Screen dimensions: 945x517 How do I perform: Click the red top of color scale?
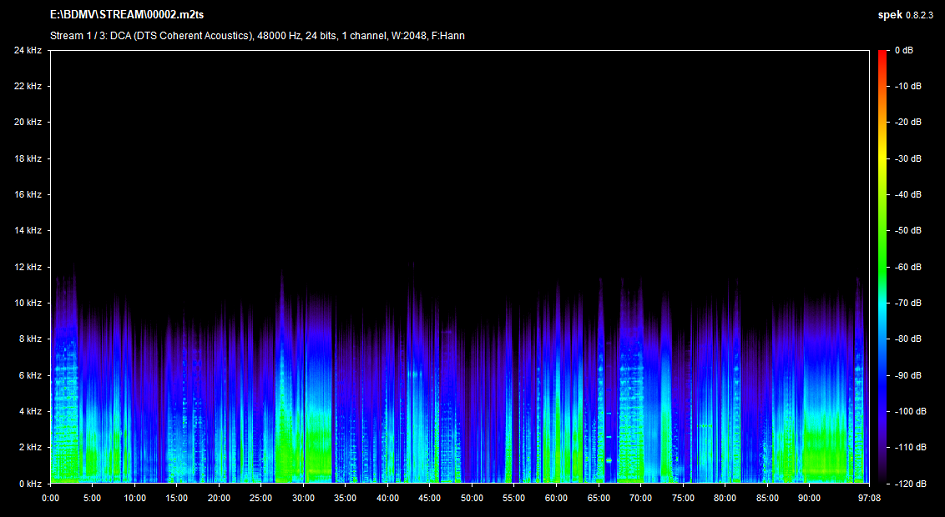tap(882, 55)
